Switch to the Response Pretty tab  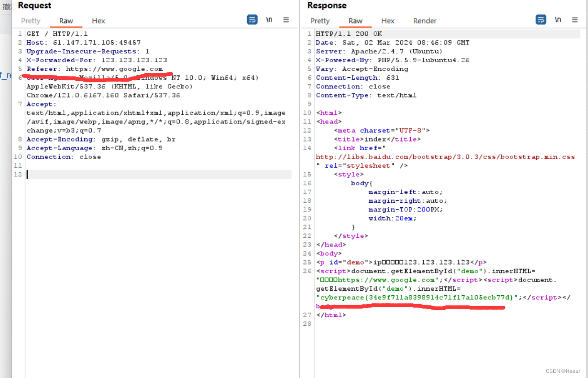tap(320, 21)
